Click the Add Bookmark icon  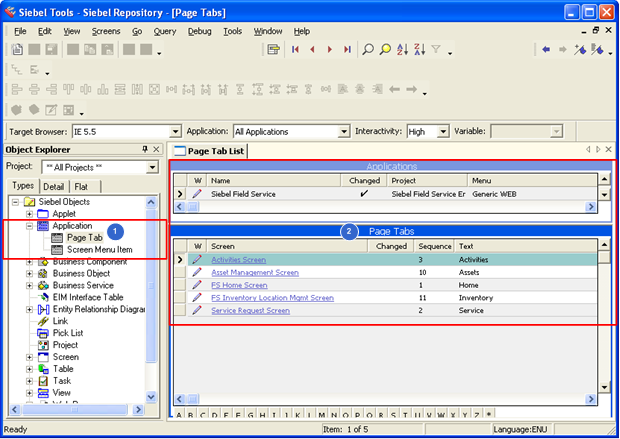(580, 49)
